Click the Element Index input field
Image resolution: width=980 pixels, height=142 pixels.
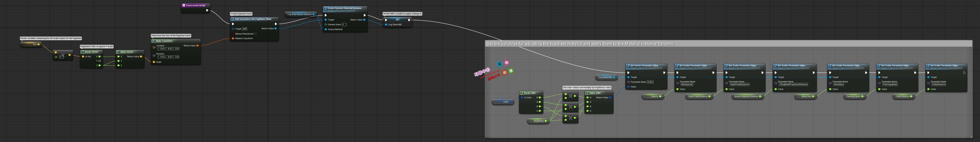click(344, 24)
